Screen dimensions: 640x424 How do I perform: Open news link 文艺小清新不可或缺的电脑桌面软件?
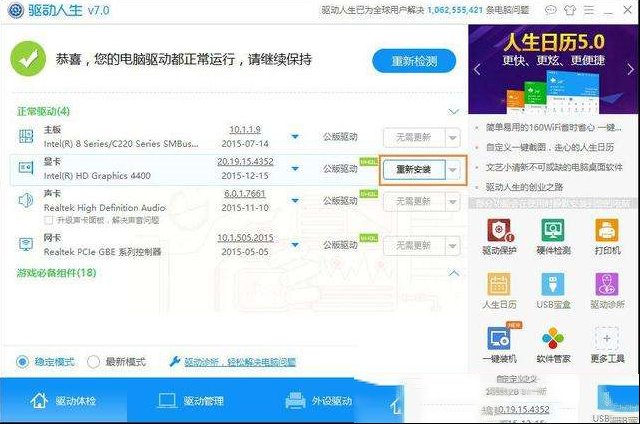click(x=553, y=167)
